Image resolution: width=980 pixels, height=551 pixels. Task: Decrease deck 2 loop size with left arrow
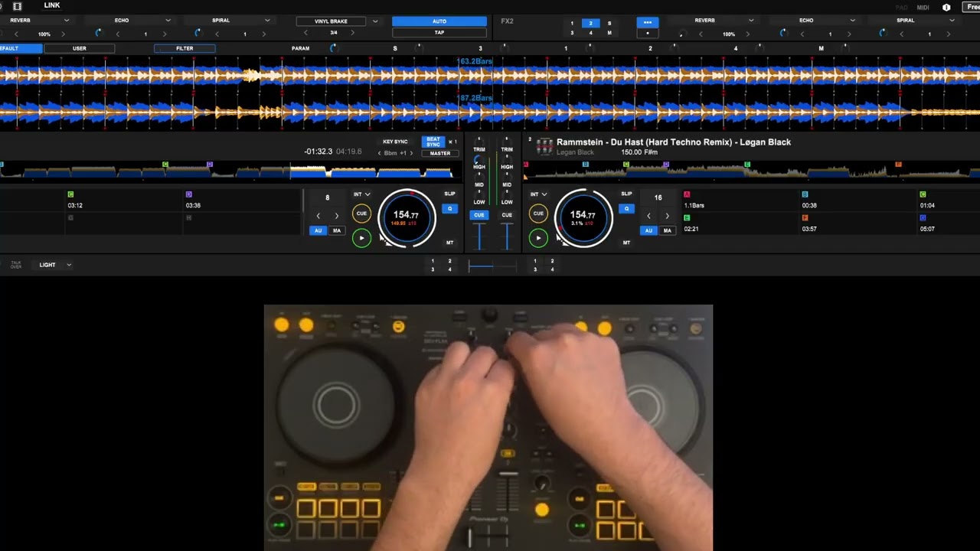tap(648, 216)
